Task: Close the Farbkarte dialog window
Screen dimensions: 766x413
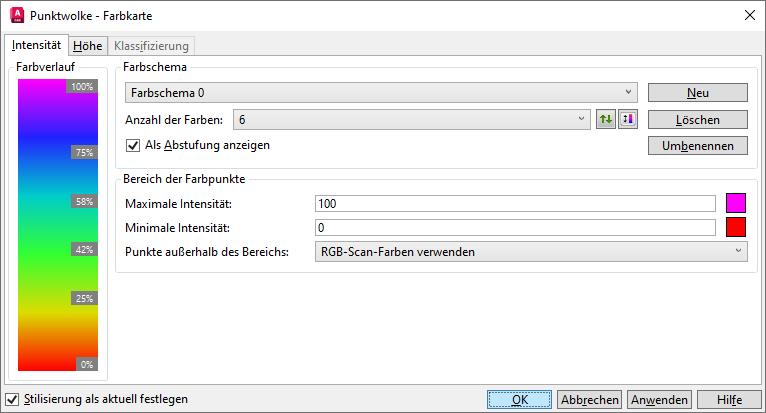Action: point(750,15)
